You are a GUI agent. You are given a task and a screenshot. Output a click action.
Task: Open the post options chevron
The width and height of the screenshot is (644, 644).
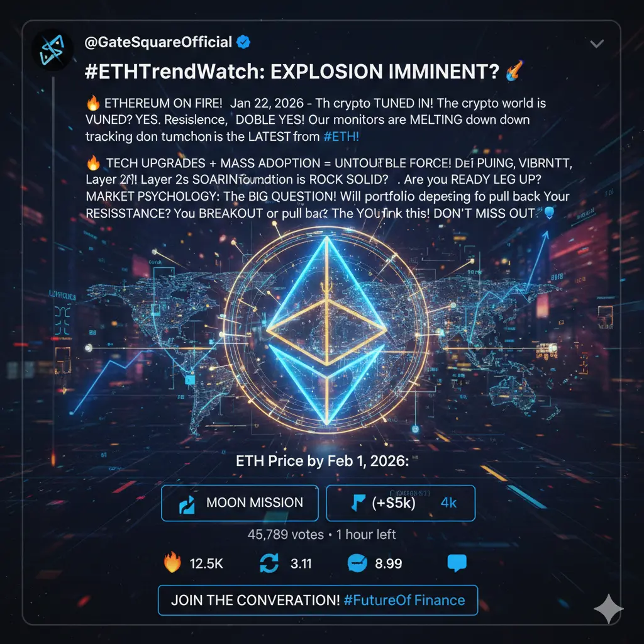tap(596, 43)
